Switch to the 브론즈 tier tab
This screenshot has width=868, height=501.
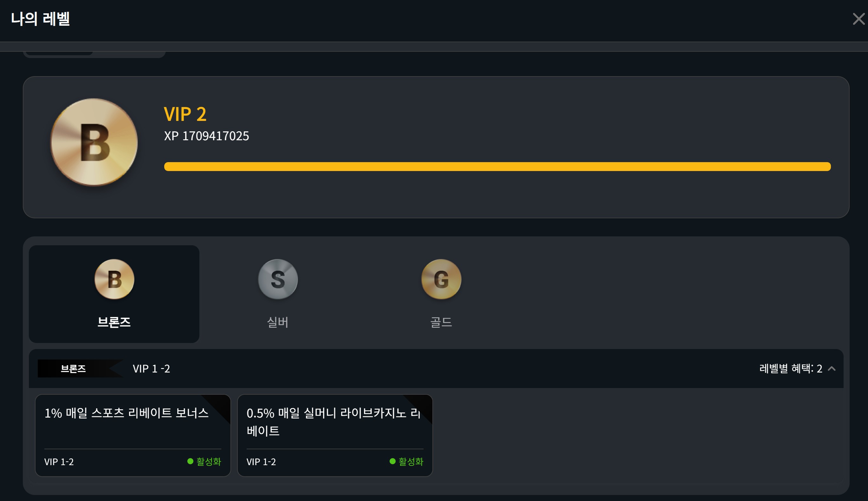point(114,294)
